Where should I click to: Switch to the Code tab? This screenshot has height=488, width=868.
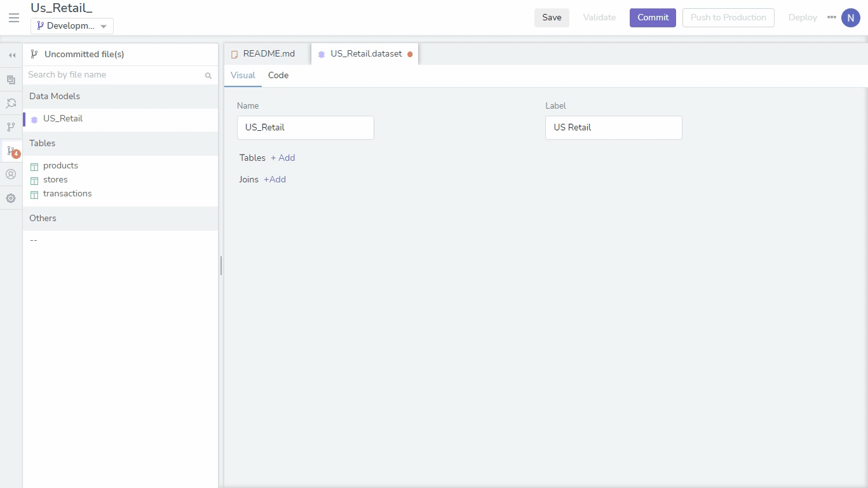point(278,75)
